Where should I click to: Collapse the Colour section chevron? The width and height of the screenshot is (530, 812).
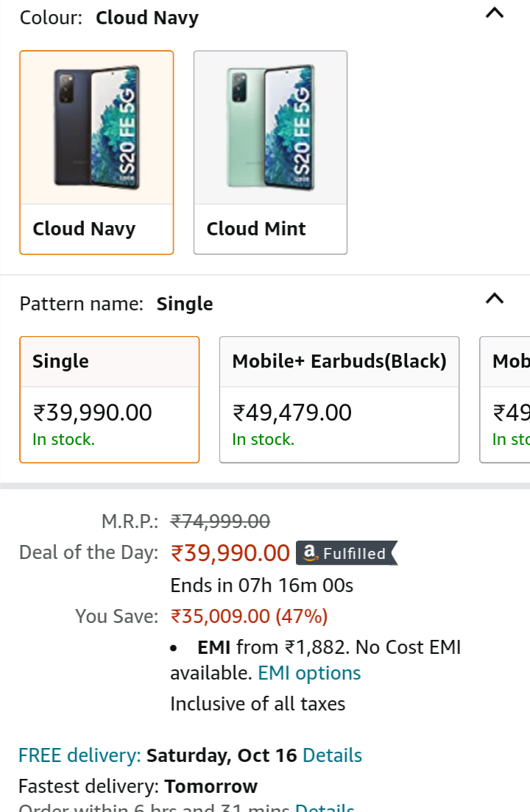tap(495, 13)
